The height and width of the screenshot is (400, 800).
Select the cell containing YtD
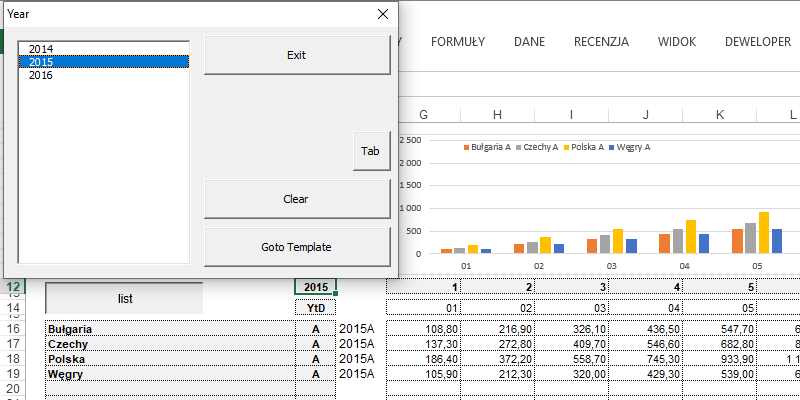tap(315, 308)
